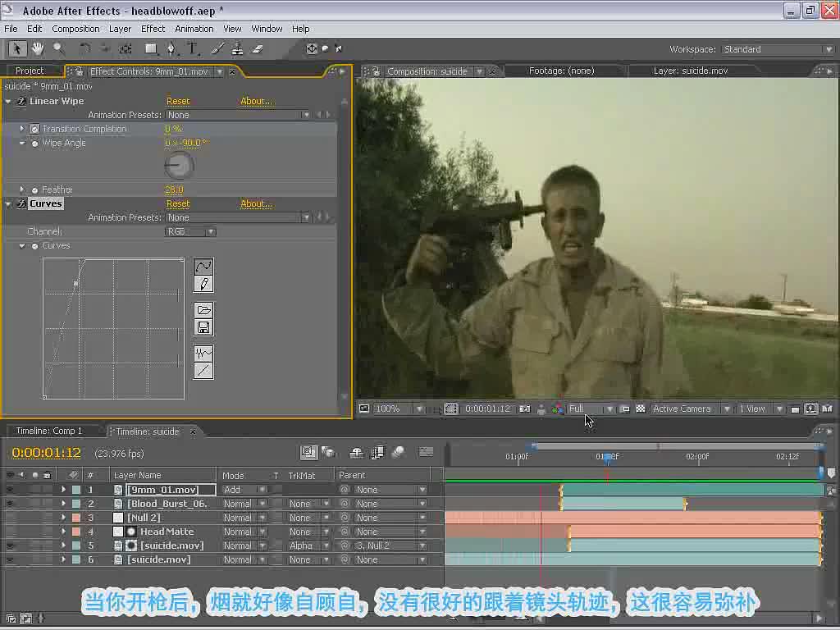Select the Pen tool in toolbar

point(171,48)
